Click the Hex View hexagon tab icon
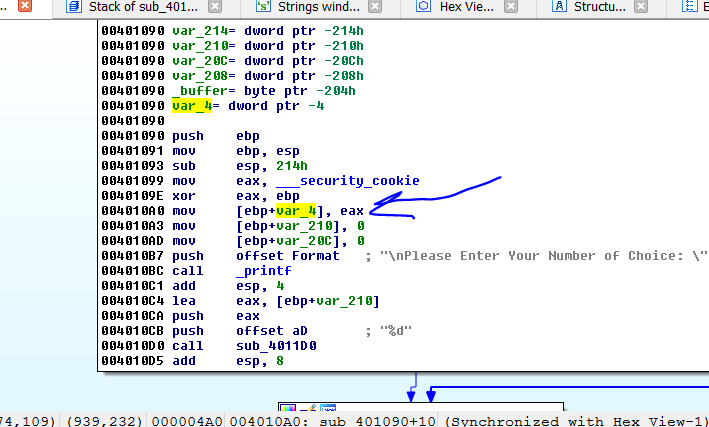Screen dimensions: 709x427 tap(423, 6)
